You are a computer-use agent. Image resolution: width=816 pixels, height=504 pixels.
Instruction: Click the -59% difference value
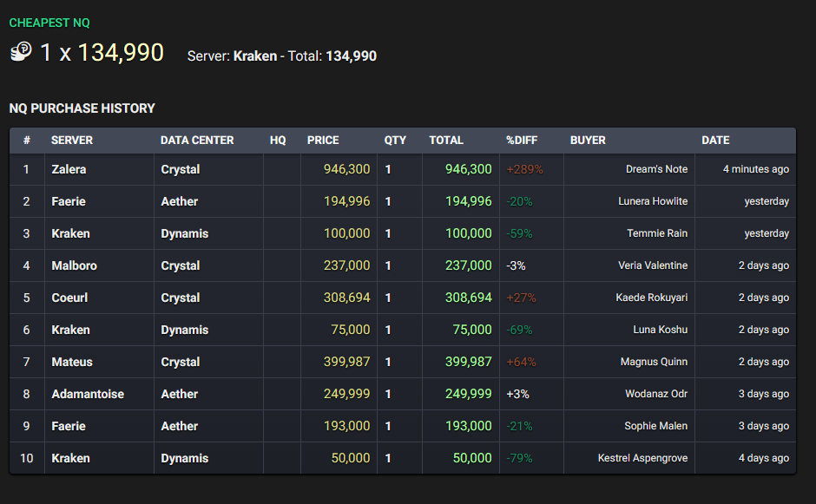pyautogui.click(x=519, y=233)
